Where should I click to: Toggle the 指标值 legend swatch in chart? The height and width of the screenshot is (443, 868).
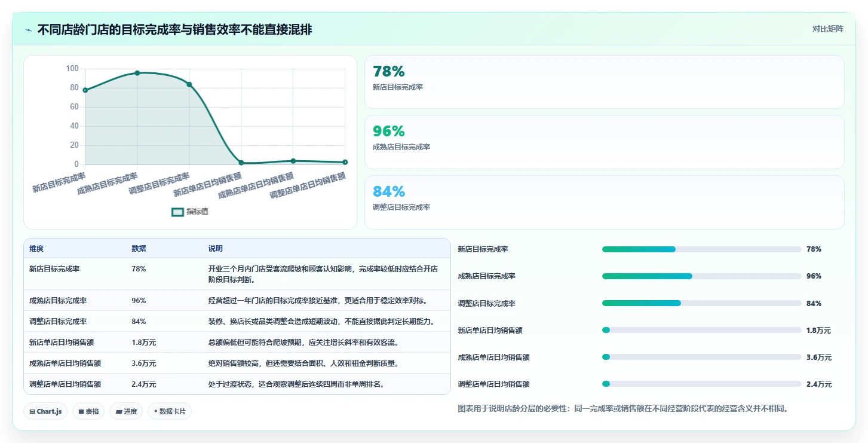pyautogui.click(x=177, y=212)
